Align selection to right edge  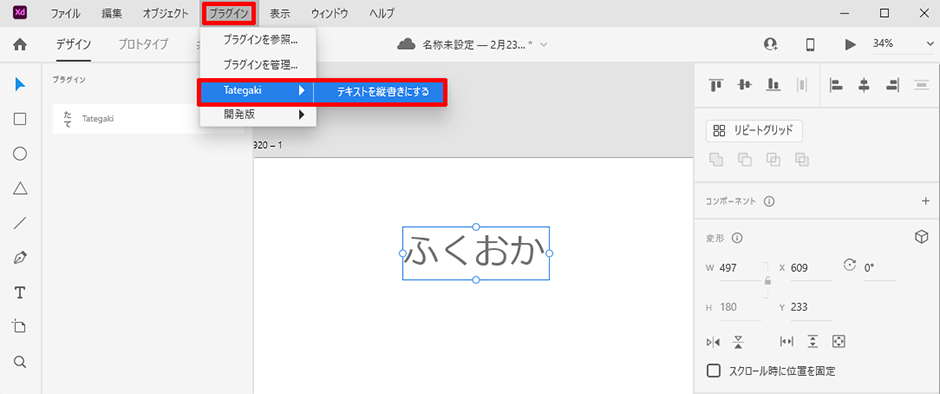(x=893, y=85)
